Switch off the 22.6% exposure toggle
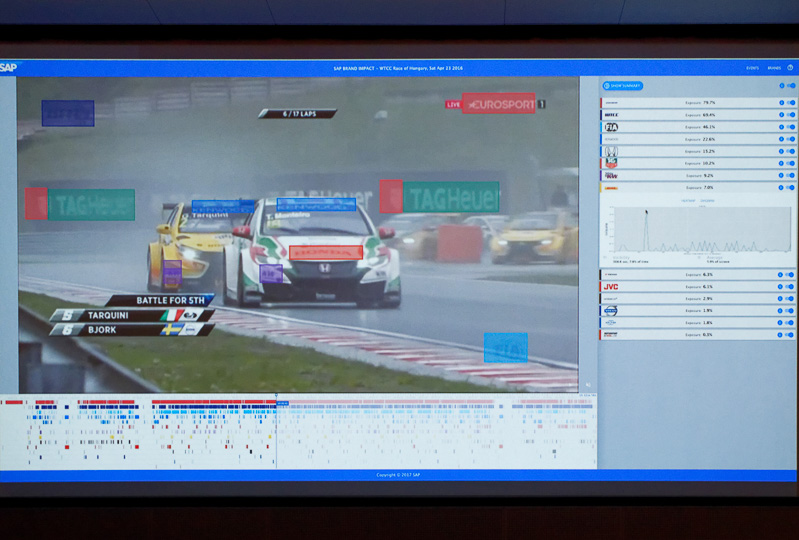 click(x=790, y=139)
